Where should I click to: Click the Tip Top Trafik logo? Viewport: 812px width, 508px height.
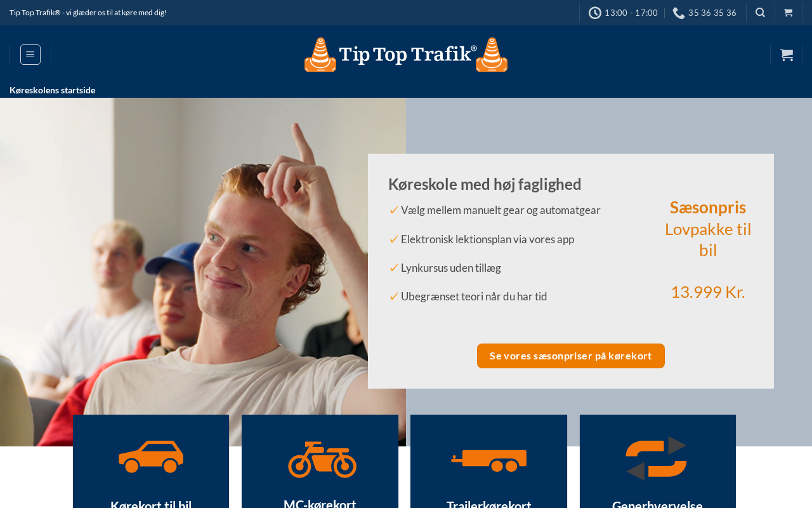406,55
